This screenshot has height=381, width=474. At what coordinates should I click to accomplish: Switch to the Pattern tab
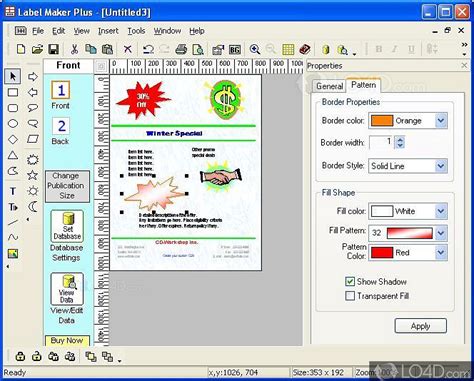(x=363, y=85)
